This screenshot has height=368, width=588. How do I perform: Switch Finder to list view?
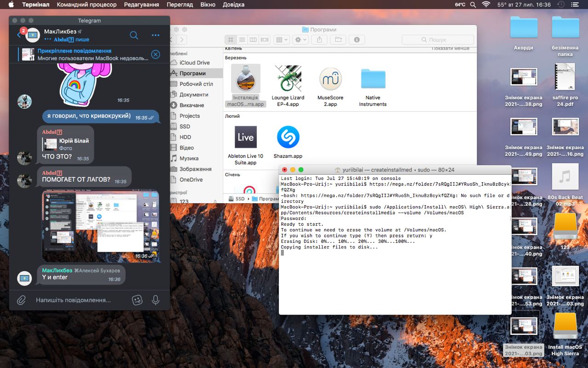[x=242, y=40]
